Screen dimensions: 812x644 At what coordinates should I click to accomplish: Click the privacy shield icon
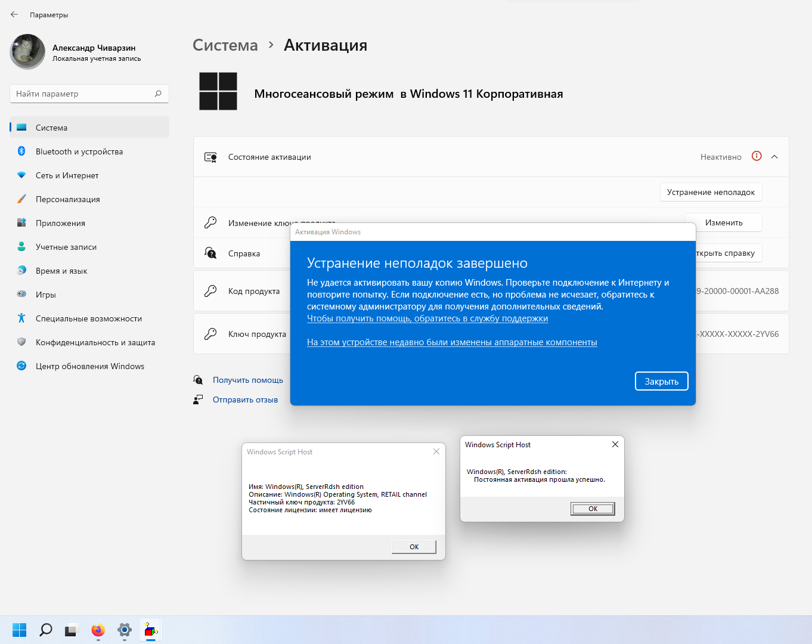[x=21, y=342]
